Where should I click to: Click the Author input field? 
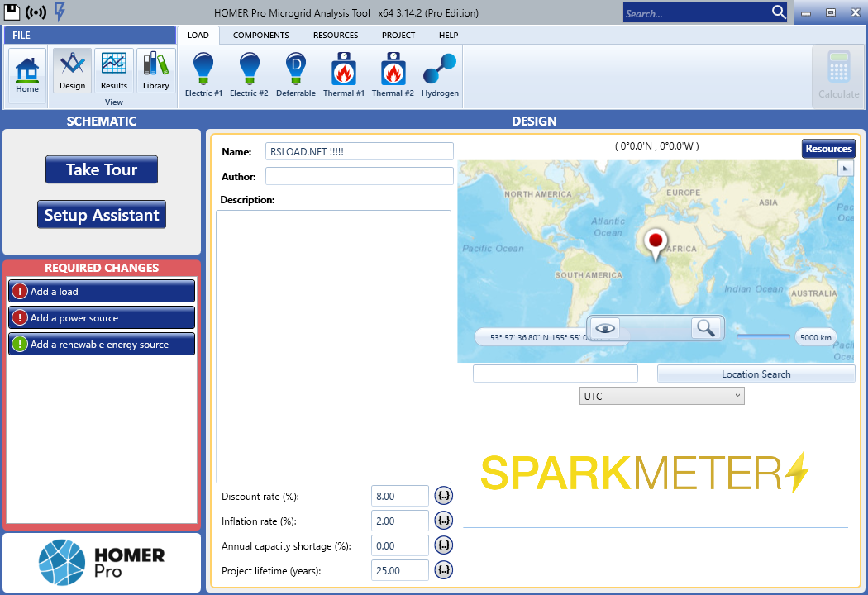click(360, 177)
